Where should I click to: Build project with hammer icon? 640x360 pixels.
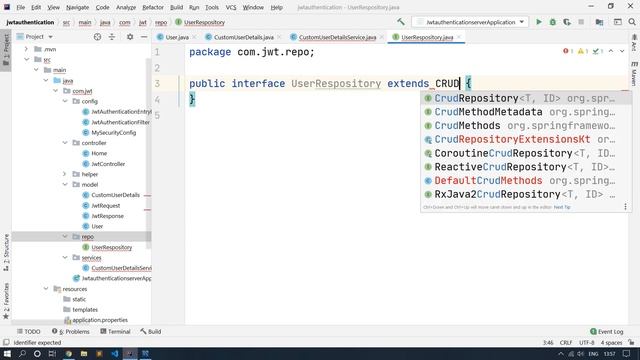(401, 22)
